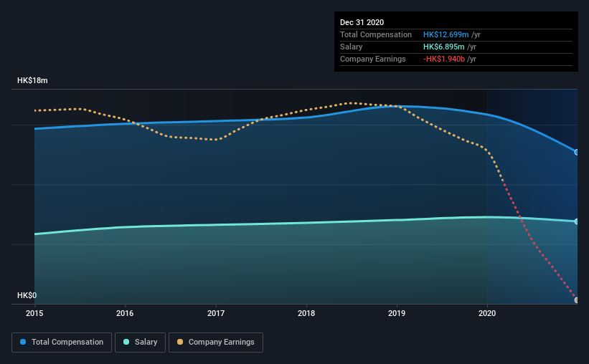Click the Company Earnings tooltip row label
Screen dimensions: 589x364
pyautogui.click(x=372, y=59)
